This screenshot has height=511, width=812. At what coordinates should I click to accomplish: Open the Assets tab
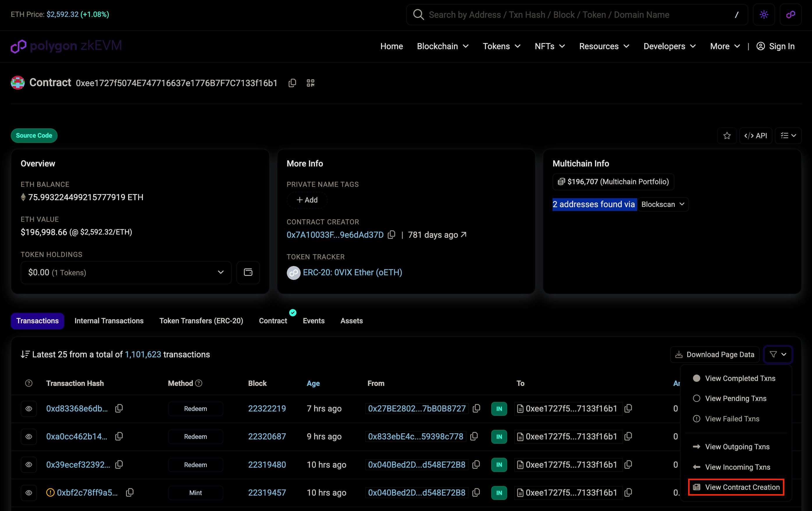click(352, 321)
